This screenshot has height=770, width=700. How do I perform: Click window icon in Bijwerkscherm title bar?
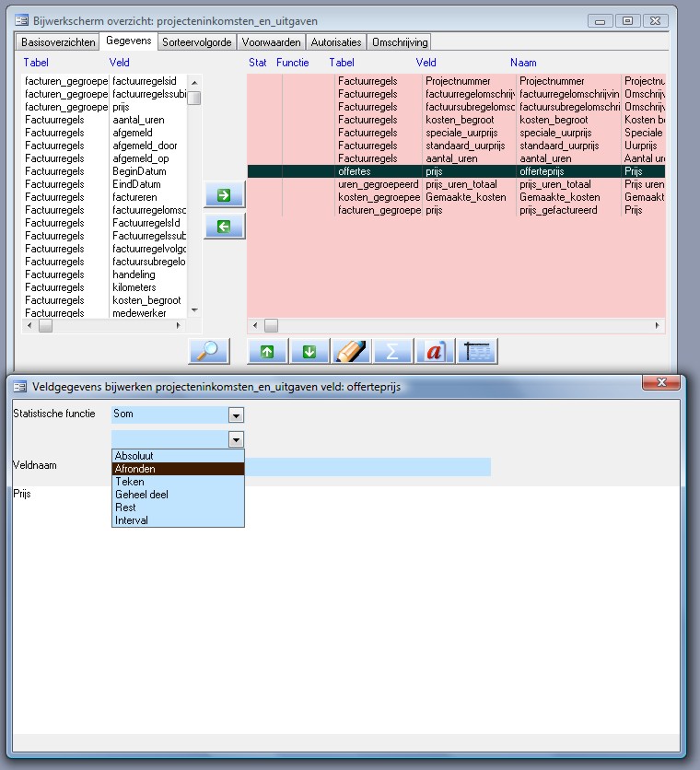tap(21, 20)
